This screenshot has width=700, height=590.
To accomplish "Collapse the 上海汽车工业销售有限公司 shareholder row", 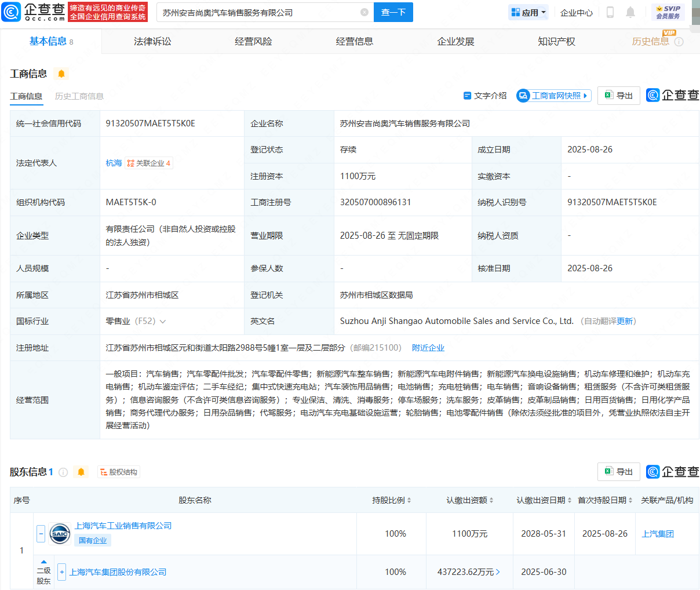I will click(x=41, y=533).
